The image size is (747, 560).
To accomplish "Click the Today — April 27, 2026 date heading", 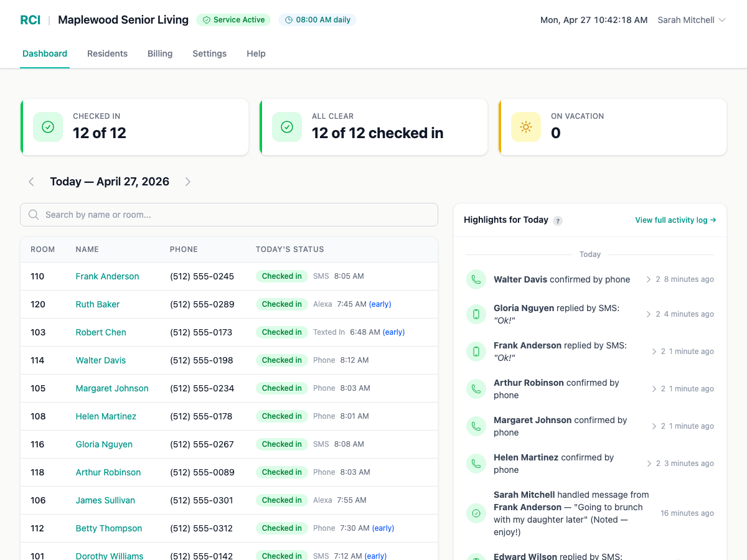I will coord(110,182).
